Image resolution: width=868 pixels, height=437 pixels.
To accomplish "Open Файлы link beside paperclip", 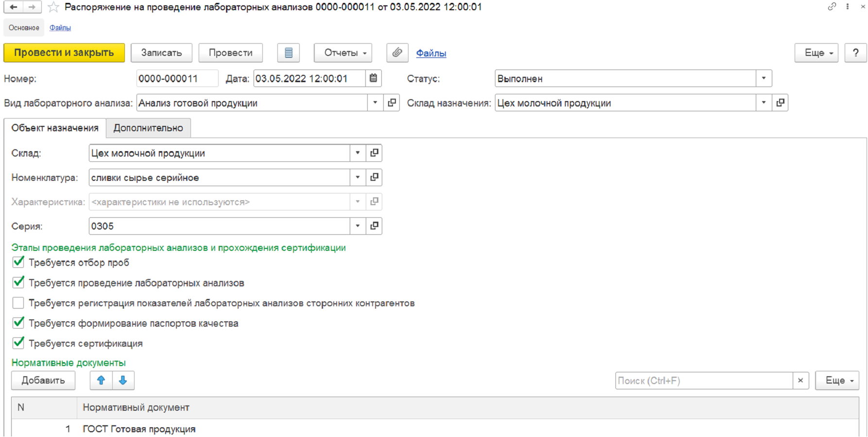I will point(431,53).
